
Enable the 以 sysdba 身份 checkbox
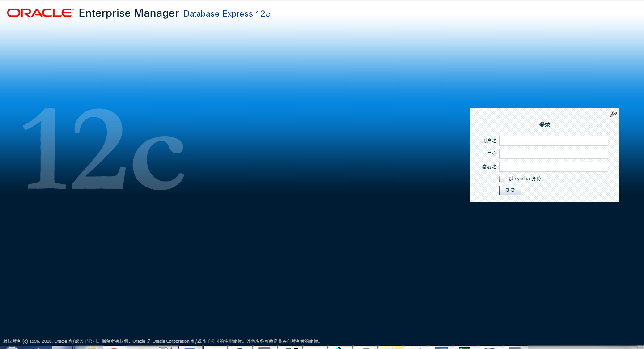(x=502, y=179)
